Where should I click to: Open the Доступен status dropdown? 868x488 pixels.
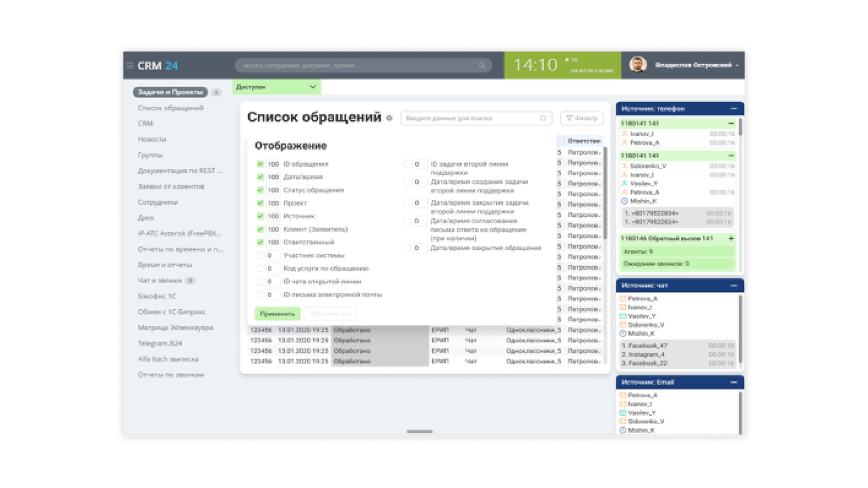[x=312, y=87]
